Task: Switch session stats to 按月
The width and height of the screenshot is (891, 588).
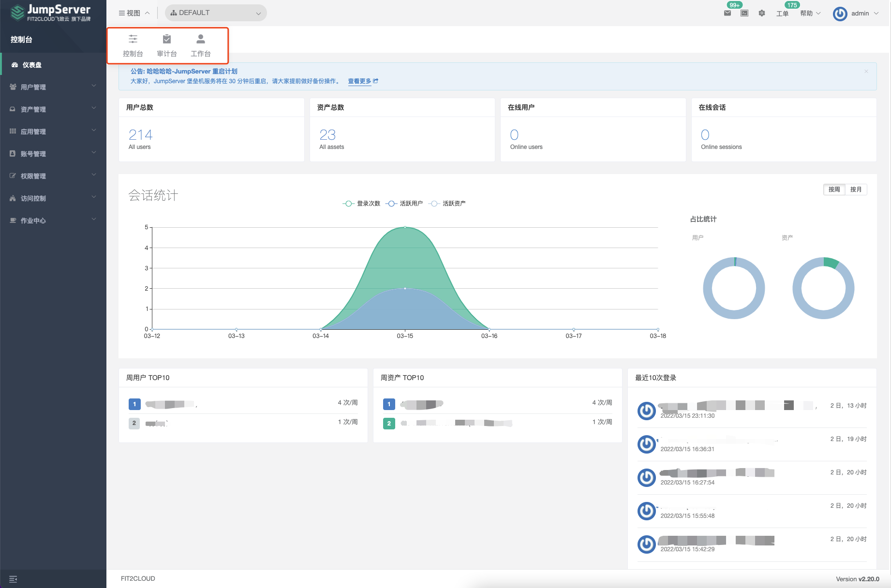Action: coord(856,190)
